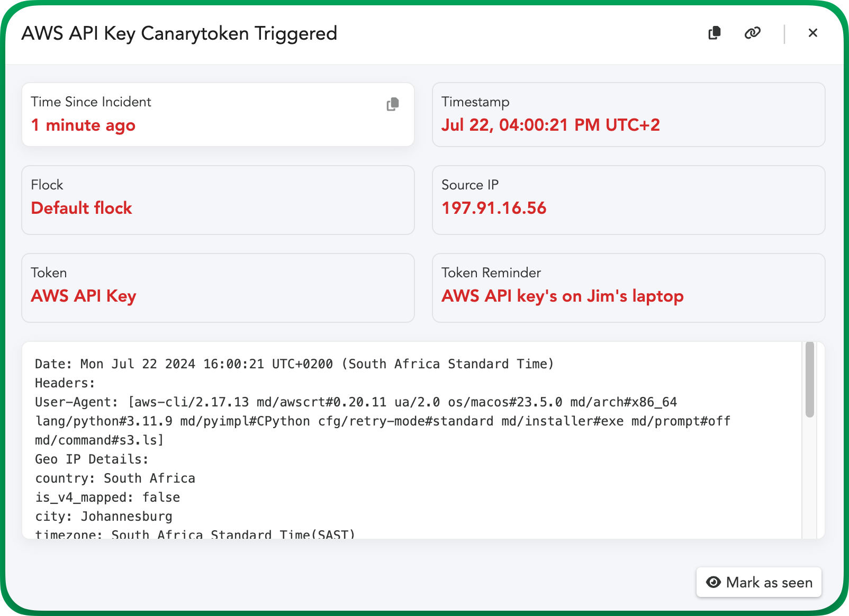Close the Canarytoken Triggered dialog
Viewport: 849px width, 616px height.
812,33
